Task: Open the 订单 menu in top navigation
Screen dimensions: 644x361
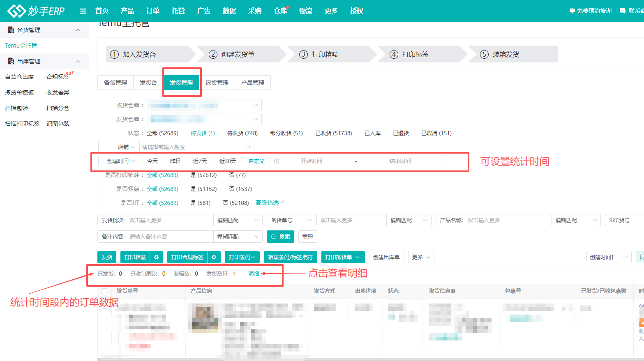Action: (152, 11)
